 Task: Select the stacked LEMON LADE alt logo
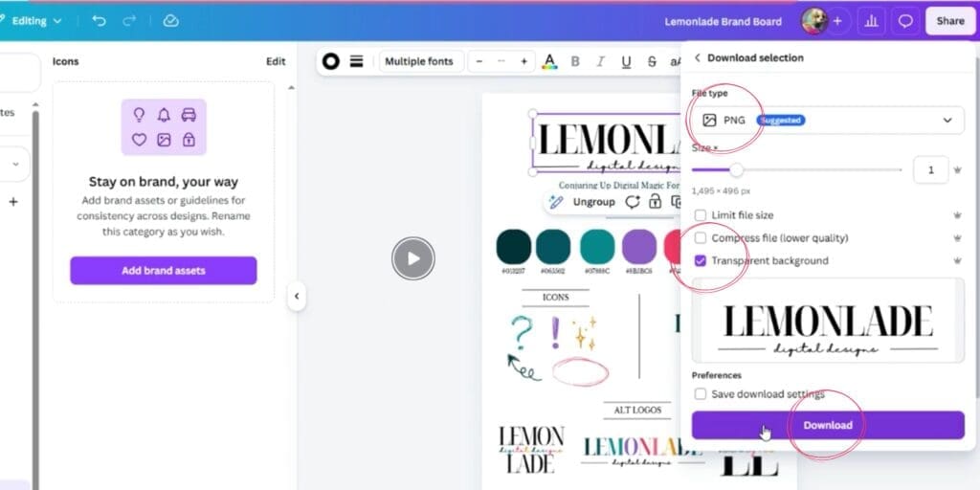pyautogui.click(x=531, y=450)
